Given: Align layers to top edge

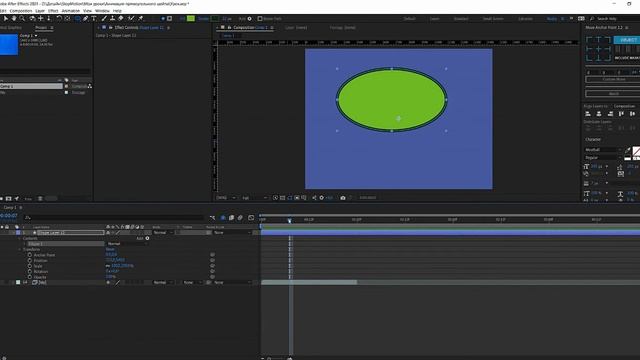Looking at the screenshot, I should tap(621, 114).
